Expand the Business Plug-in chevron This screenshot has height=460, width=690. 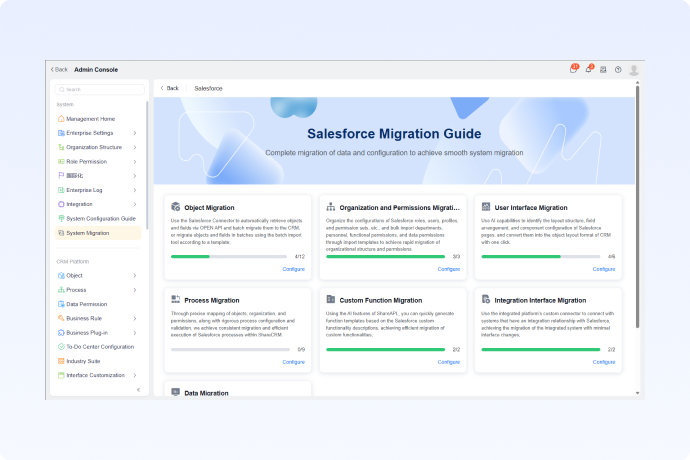click(x=135, y=333)
